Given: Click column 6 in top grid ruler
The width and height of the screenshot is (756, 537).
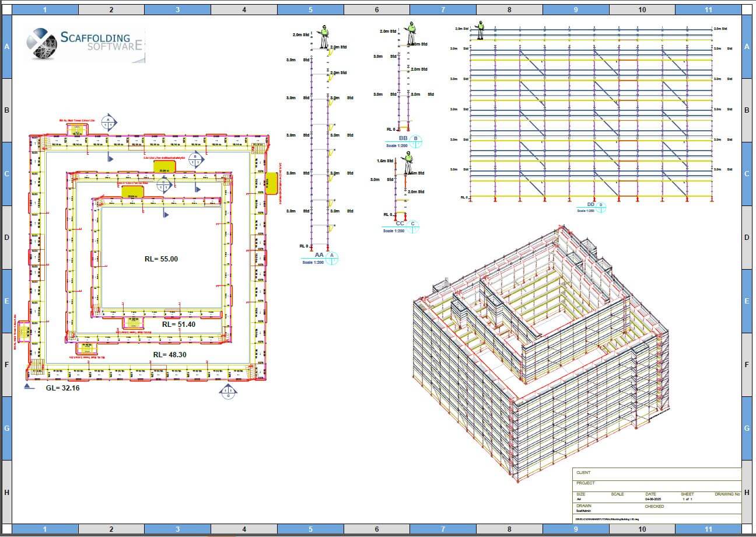Looking at the screenshot, I should point(377,9).
